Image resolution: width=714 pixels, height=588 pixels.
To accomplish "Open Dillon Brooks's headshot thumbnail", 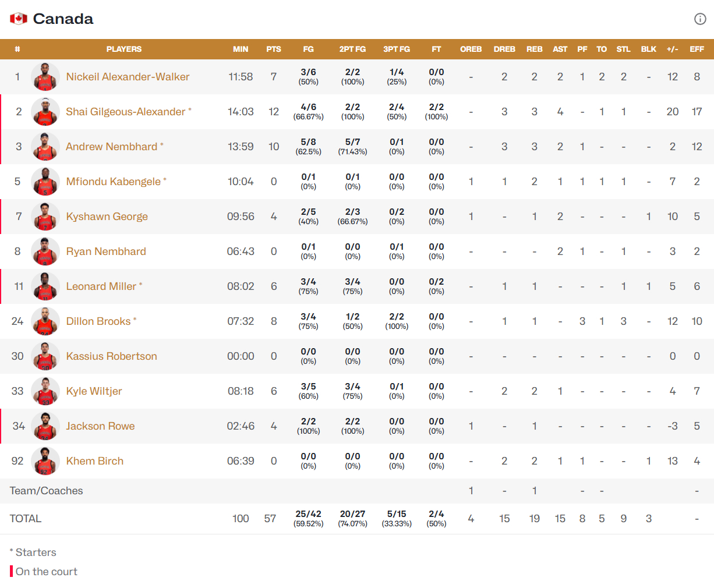I will click(x=45, y=321).
